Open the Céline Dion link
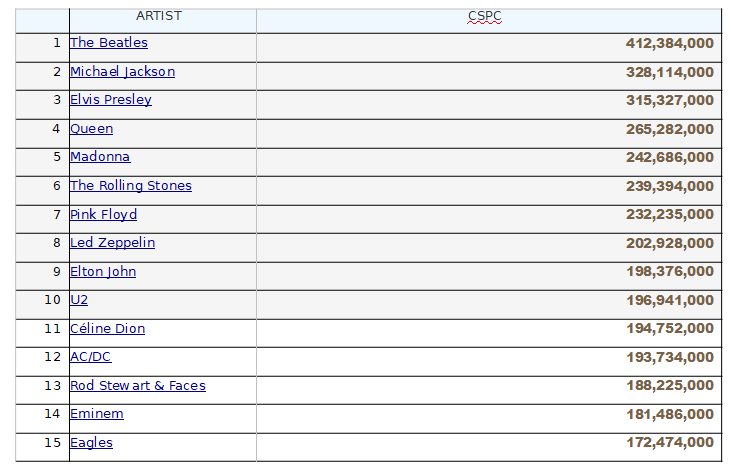 pos(107,329)
